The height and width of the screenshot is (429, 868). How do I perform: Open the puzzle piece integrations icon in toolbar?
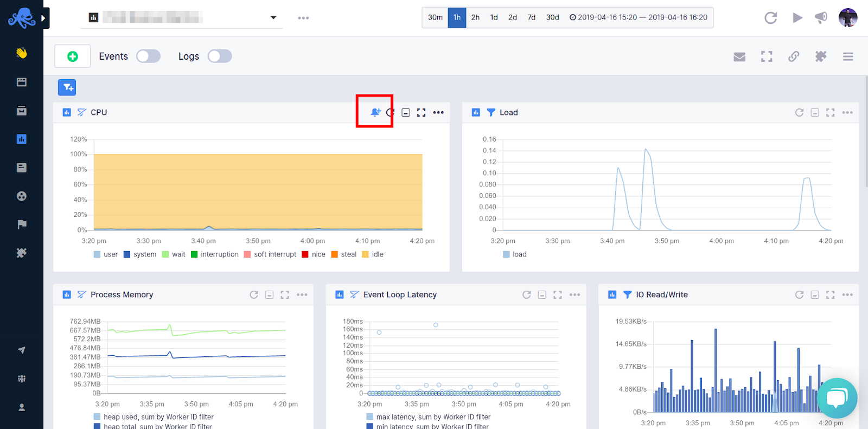821,56
